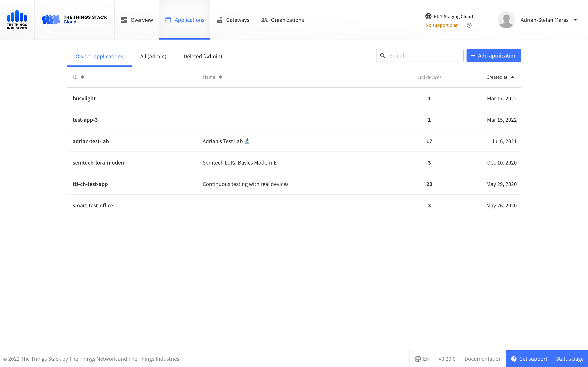Open the Name column sort chevron
Viewport: 588px width, 367px height.
click(x=220, y=77)
